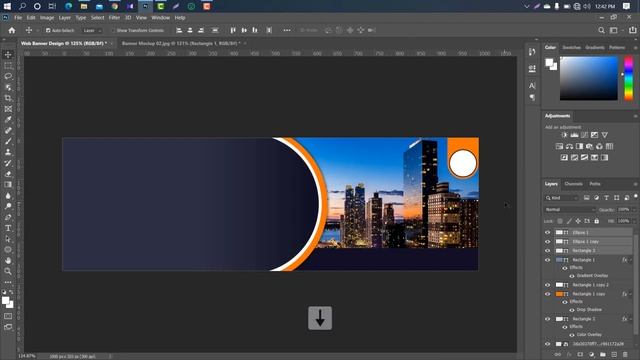Open the Image menu
Viewport: 640px width, 360px height.
(x=47, y=18)
